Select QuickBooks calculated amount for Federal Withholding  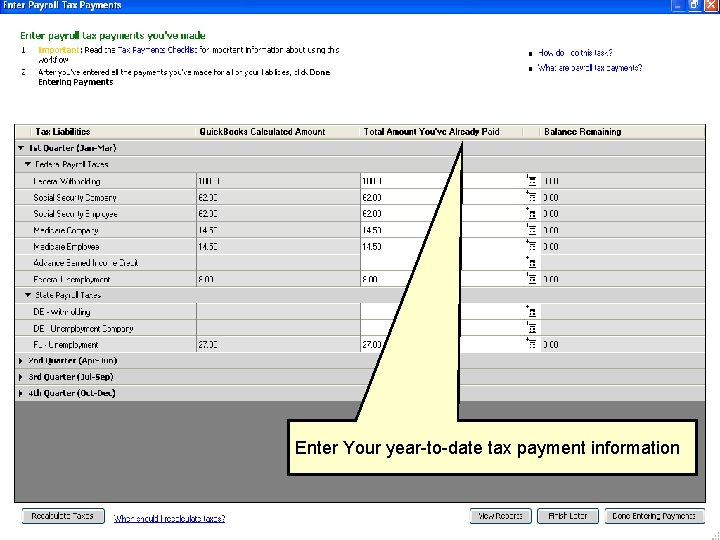pos(278,181)
